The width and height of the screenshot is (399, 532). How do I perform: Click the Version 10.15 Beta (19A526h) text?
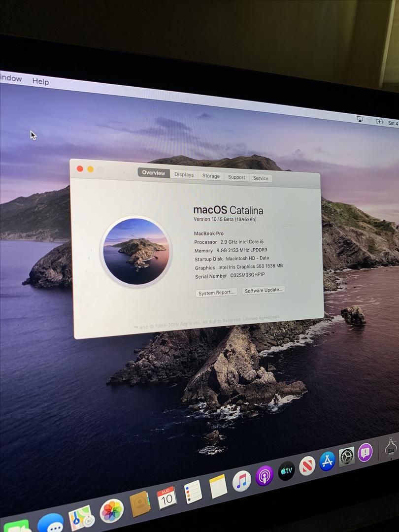[225, 219]
